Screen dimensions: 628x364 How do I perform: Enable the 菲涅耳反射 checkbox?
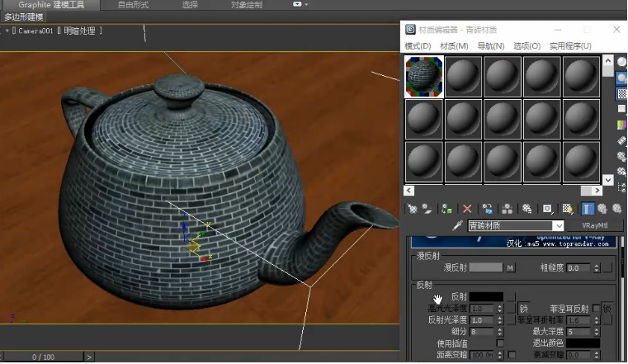596,309
